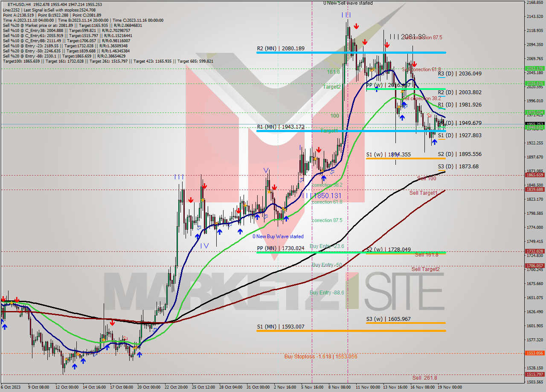This screenshot has height=392, width=546.
Task: Click the 1553.056 price tag on axis
Action: pos(534,353)
